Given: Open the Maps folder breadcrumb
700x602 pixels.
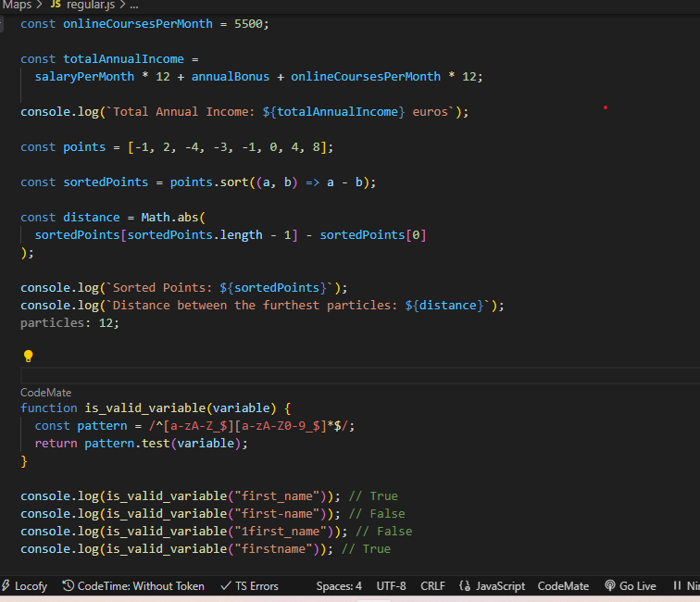Looking at the screenshot, I should click(x=18, y=5).
